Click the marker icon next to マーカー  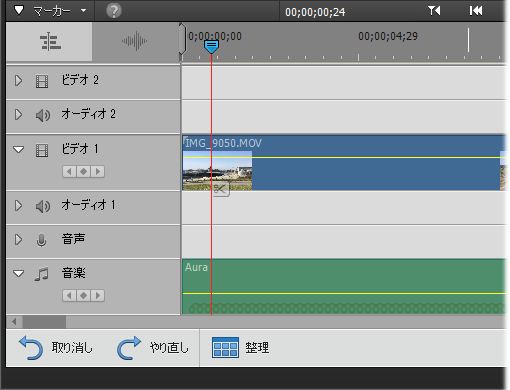[19, 11]
